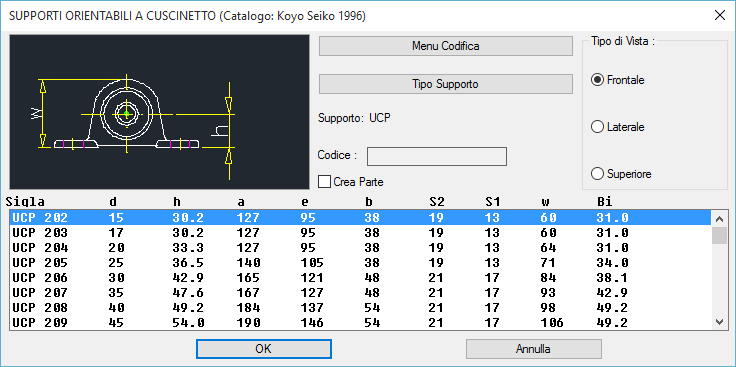
Task: Click the bearing support preview drawing
Action: click(x=160, y=112)
